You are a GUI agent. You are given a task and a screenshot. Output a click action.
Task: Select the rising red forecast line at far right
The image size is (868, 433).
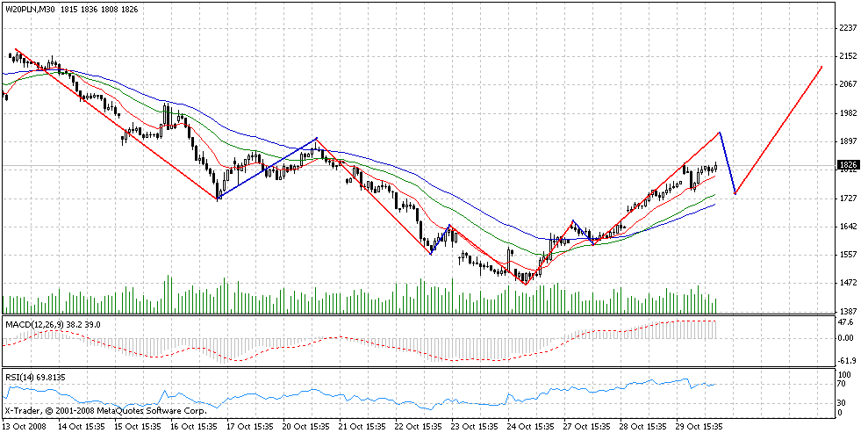point(779,129)
